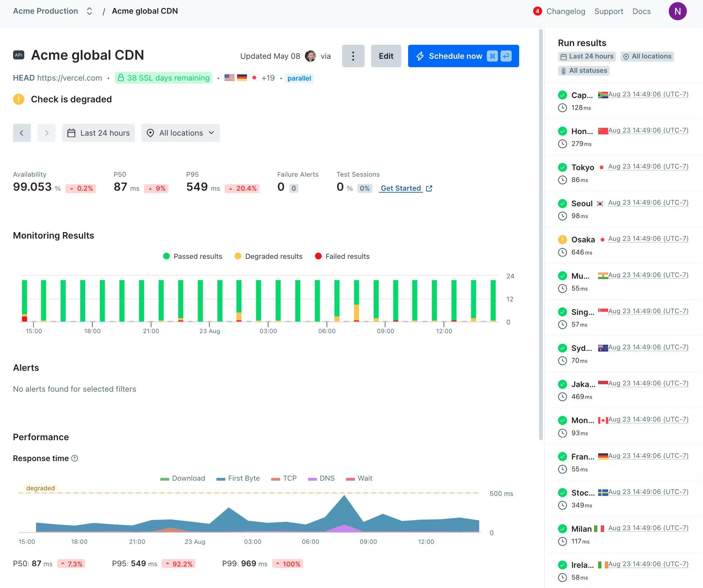Click the three-dot overflow menu icon
Screen dimensions: 703x588
click(x=353, y=56)
